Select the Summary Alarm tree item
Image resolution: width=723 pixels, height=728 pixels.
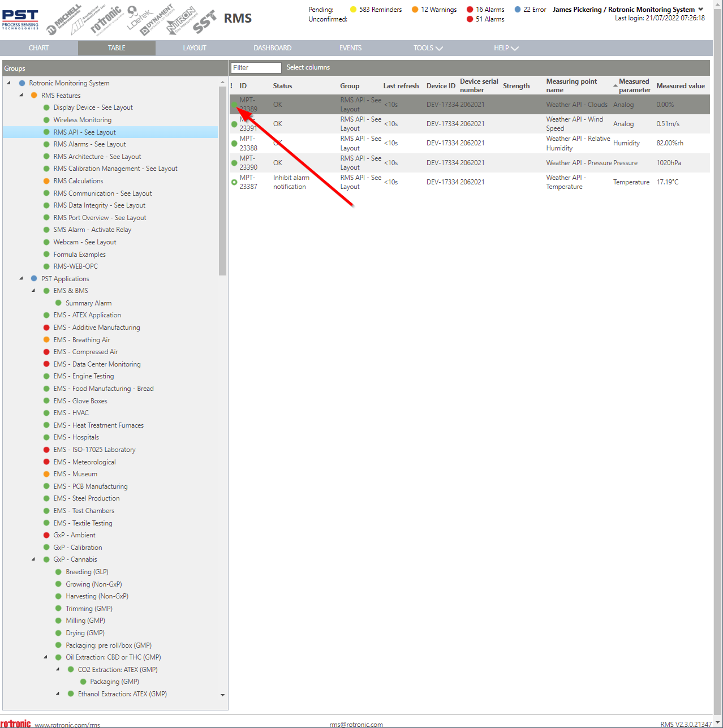pyautogui.click(x=89, y=303)
